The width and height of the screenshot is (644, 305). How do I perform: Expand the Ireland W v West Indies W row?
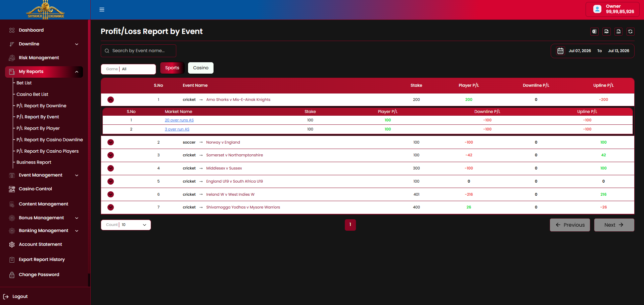110,194
